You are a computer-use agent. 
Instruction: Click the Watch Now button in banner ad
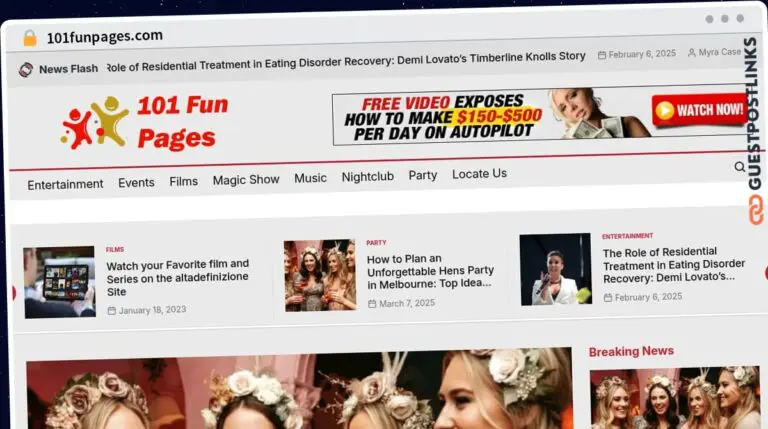(699, 110)
